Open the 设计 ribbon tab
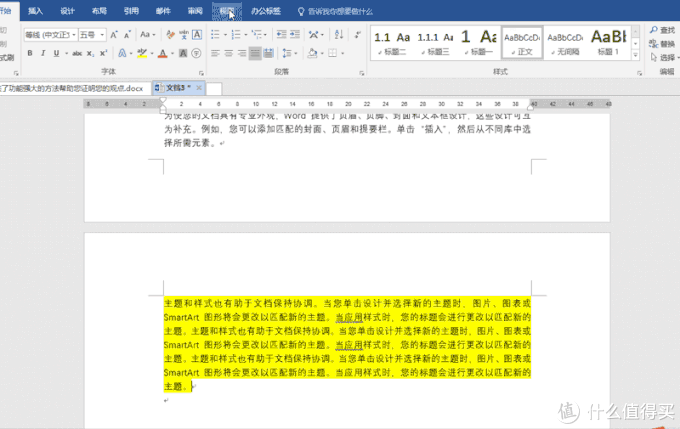 [67, 11]
